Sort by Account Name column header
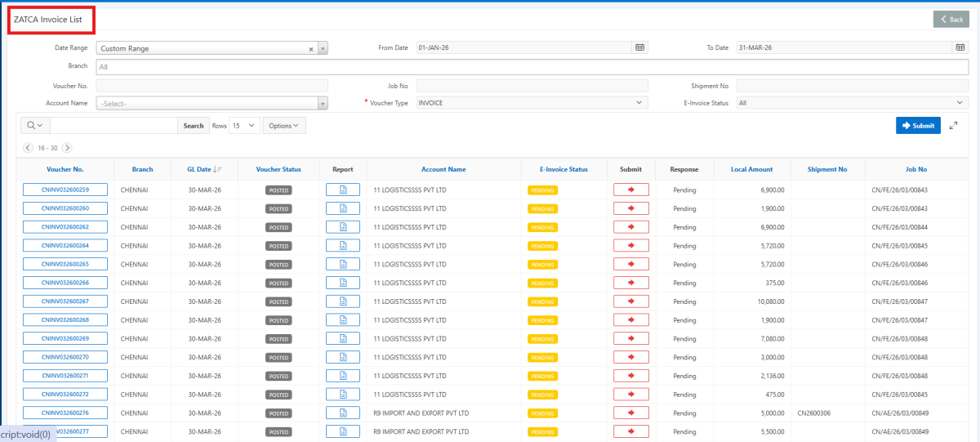The height and width of the screenshot is (442, 980). point(443,169)
